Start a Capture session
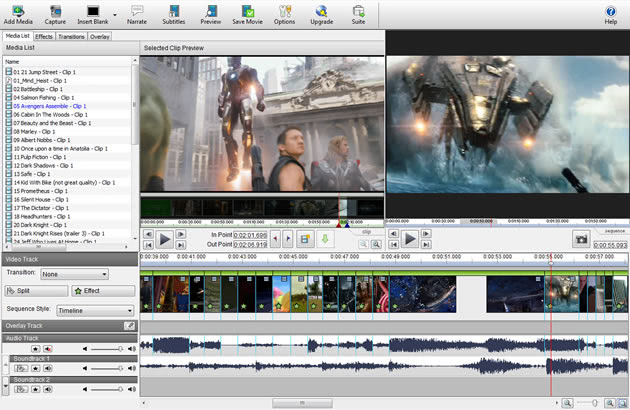Screen dimensions: 630x410 [55, 15]
